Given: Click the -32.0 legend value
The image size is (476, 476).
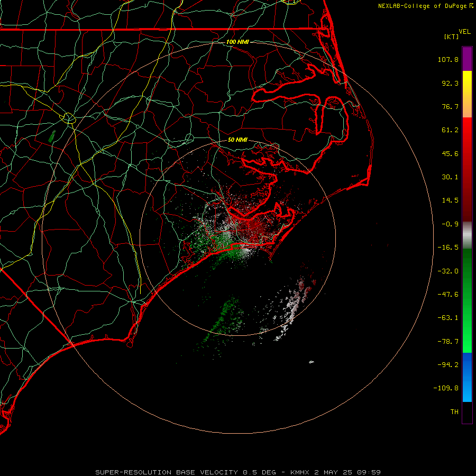Looking at the screenshot, I should click(448, 271).
